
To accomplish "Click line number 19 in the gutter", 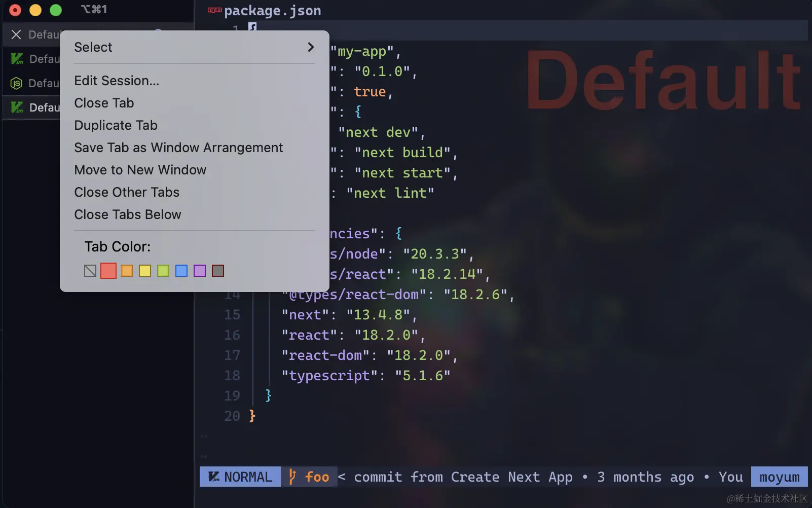I will pyautogui.click(x=232, y=396).
